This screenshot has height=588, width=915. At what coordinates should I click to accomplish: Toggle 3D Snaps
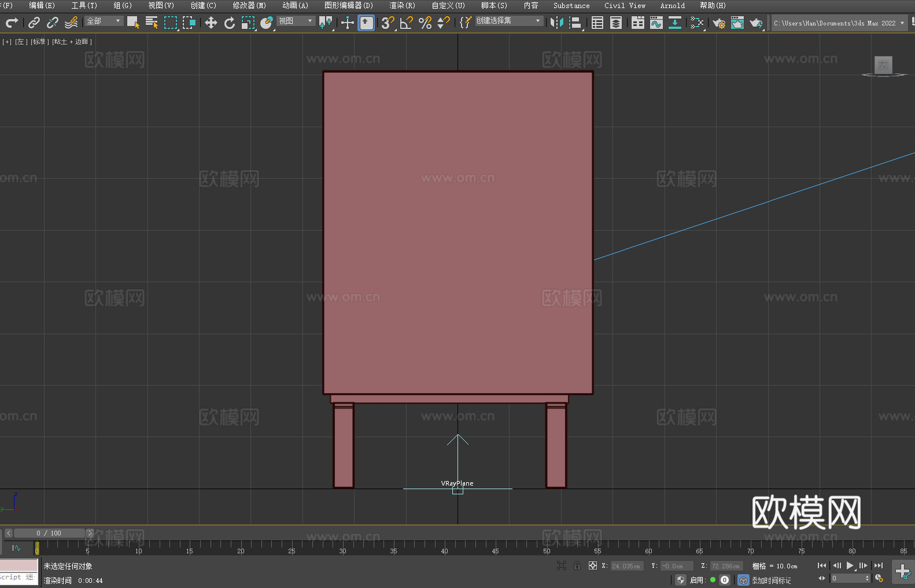388,23
